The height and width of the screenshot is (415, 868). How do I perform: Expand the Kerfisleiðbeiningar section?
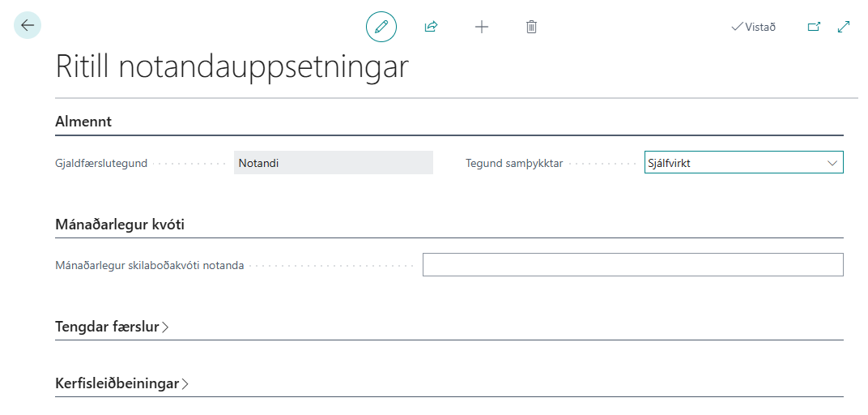click(121, 383)
